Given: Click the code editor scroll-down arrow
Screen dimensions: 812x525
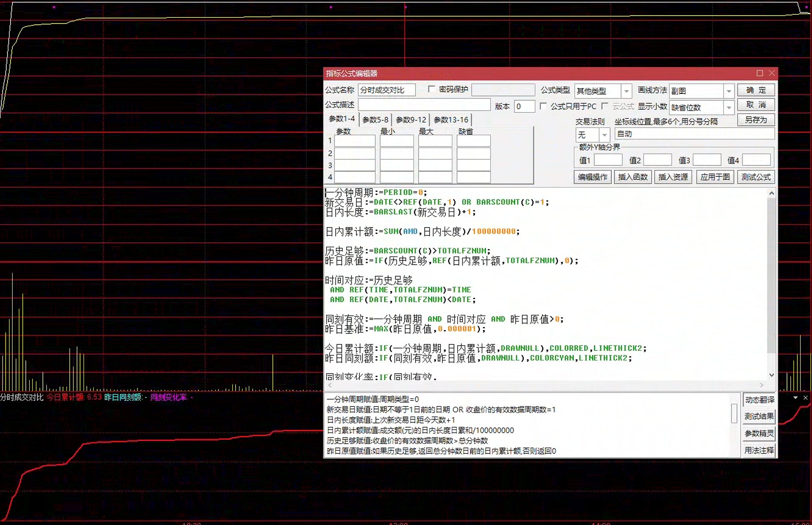Looking at the screenshot, I should point(771,375).
